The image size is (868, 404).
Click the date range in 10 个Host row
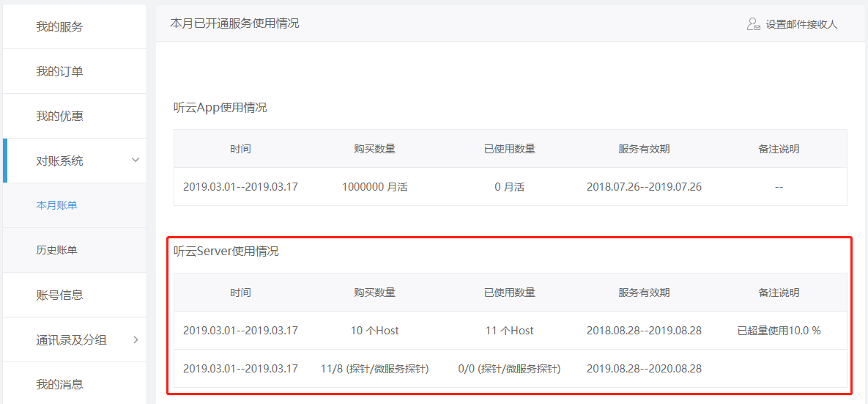point(241,331)
